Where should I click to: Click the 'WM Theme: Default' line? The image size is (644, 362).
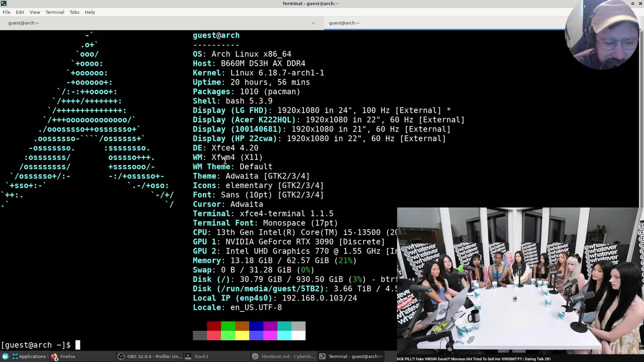tap(232, 166)
